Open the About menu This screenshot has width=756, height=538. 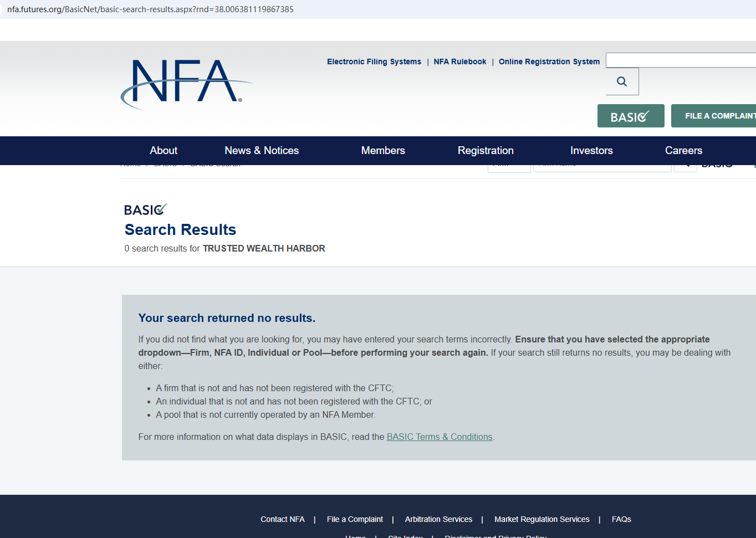pos(164,150)
